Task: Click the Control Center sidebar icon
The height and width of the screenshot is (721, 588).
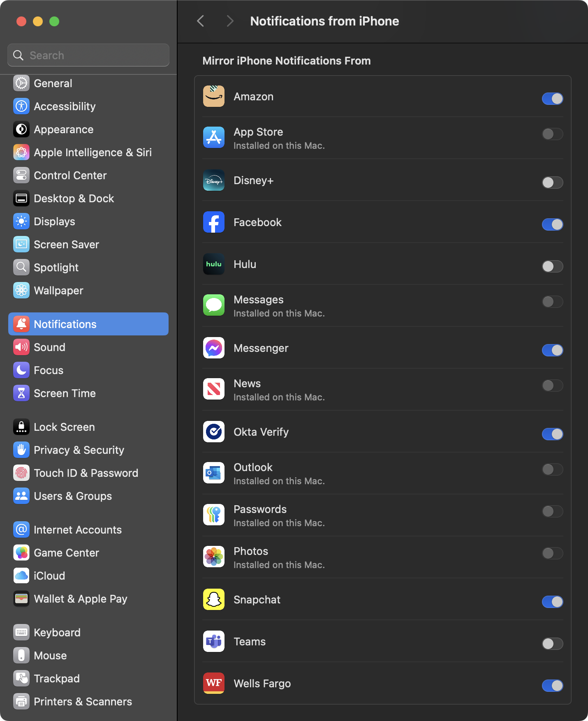Action: point(21,175)
